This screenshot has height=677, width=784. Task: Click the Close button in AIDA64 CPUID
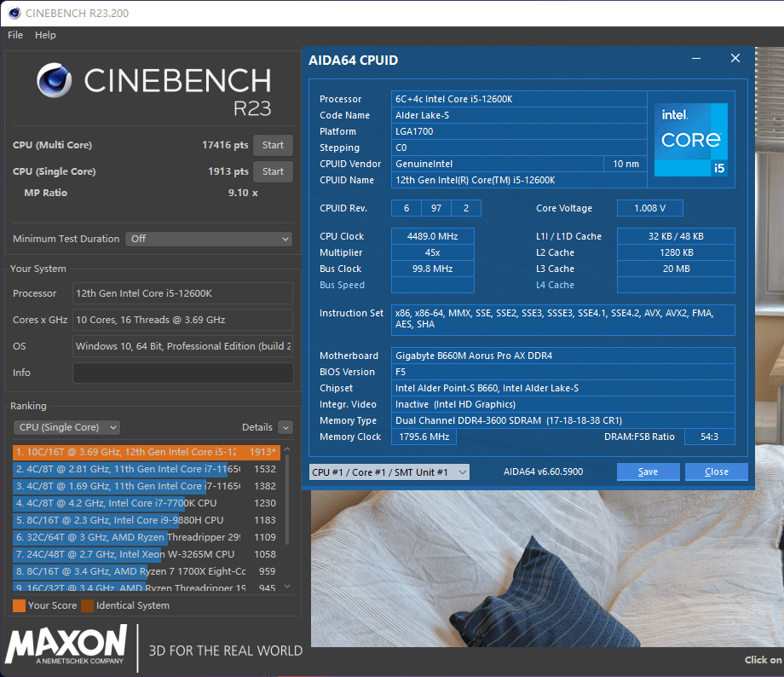point(716,472)
